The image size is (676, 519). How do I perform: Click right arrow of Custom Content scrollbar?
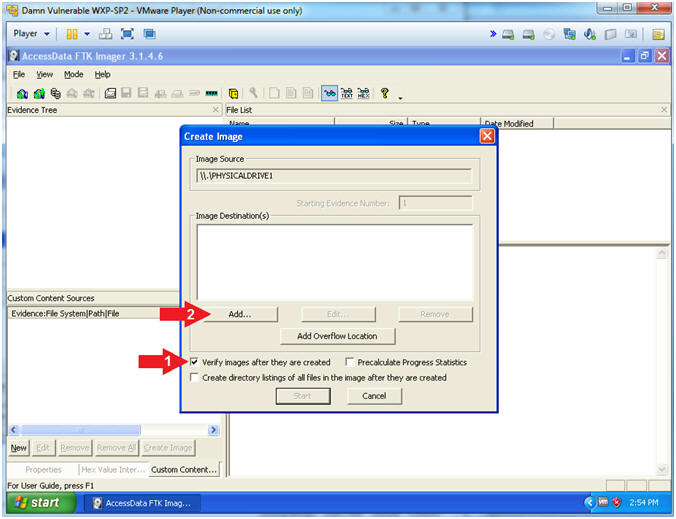pyautogui.click(x=213, y=430)
